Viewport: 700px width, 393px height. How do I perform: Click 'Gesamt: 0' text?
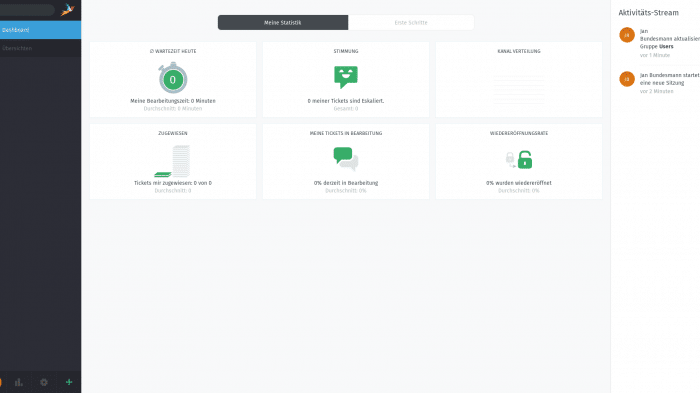point(346,109)
